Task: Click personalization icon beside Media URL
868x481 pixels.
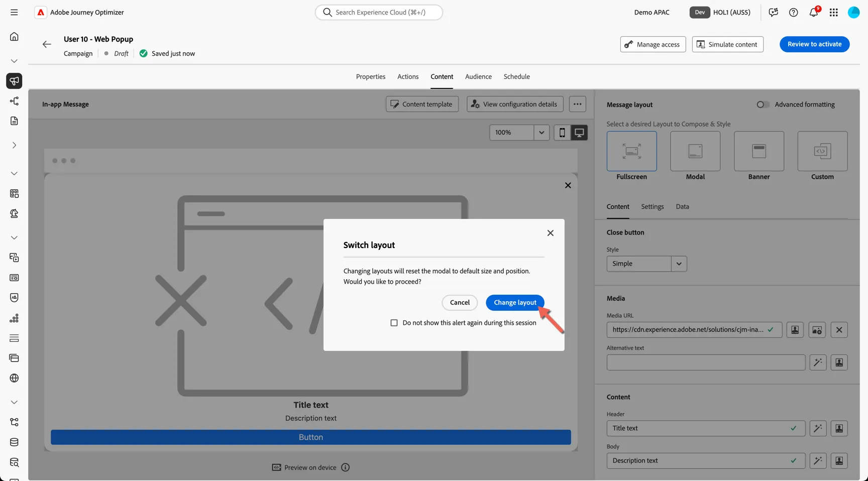Action: 795,330
